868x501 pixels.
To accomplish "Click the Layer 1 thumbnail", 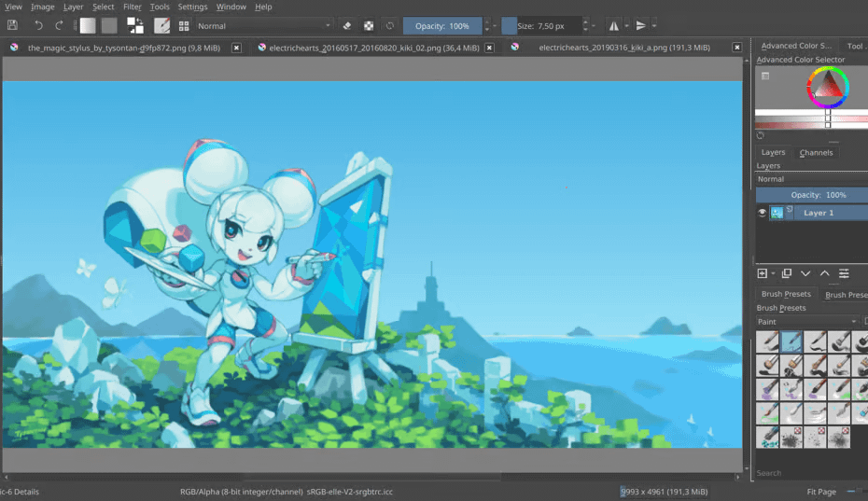I will pos(777,213).
